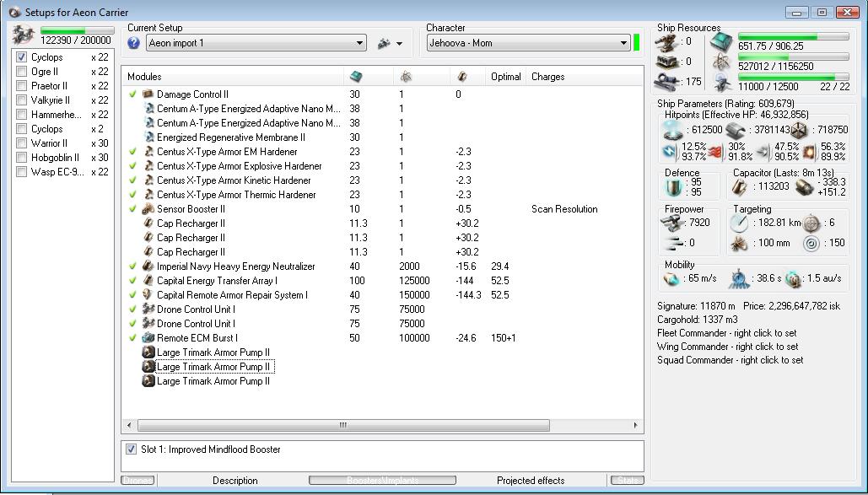Image resolution: width=868 pixels, height=495 pixels.
Task: Click the Remote ECM Burst I icon
Action: [x=148, y=338]
